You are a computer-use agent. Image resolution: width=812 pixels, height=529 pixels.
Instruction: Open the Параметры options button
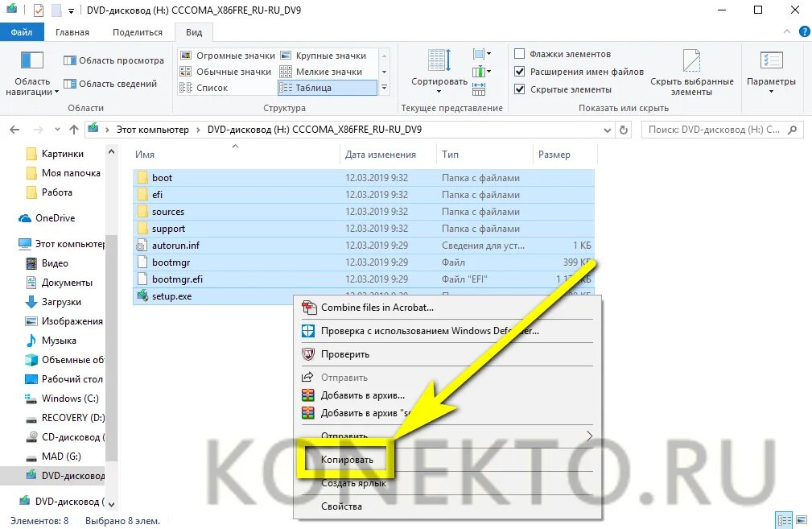click(771, 73)
